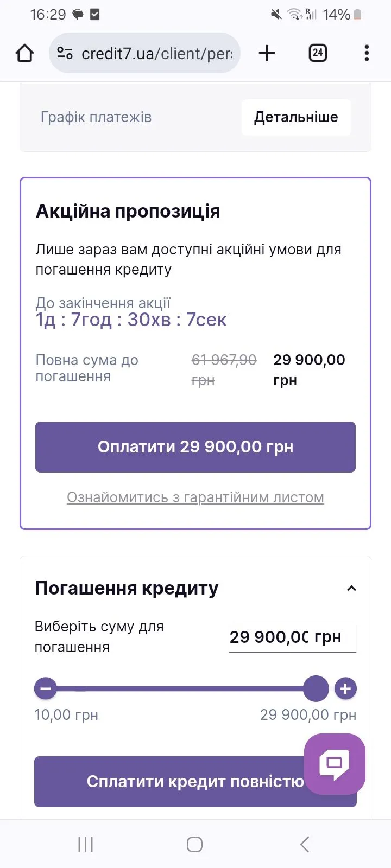
Task: Open site info icon in address bar
Action: tap(65, 53)
